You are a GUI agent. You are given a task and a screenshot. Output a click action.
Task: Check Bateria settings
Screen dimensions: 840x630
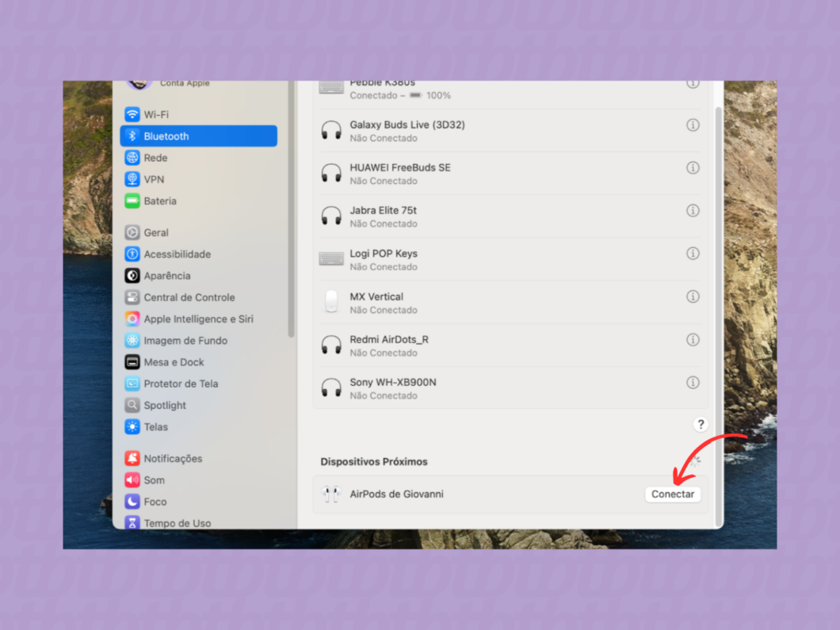point(158,200)
